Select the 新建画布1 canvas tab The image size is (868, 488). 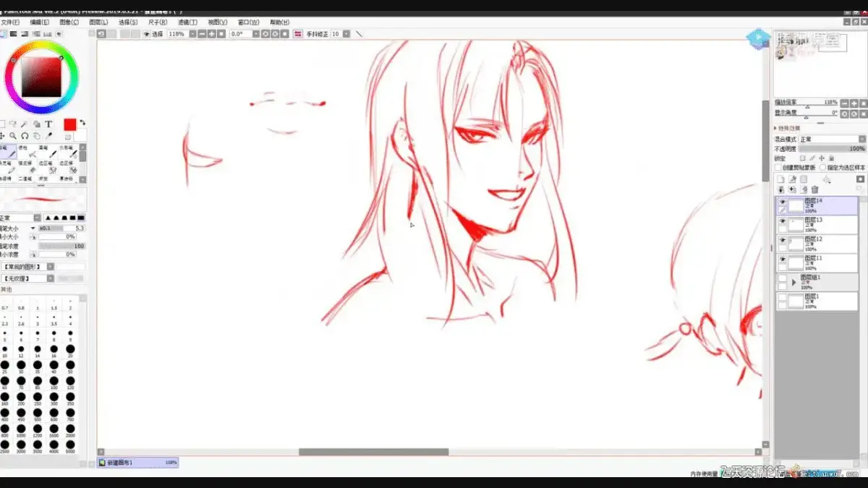pos(138,462)
